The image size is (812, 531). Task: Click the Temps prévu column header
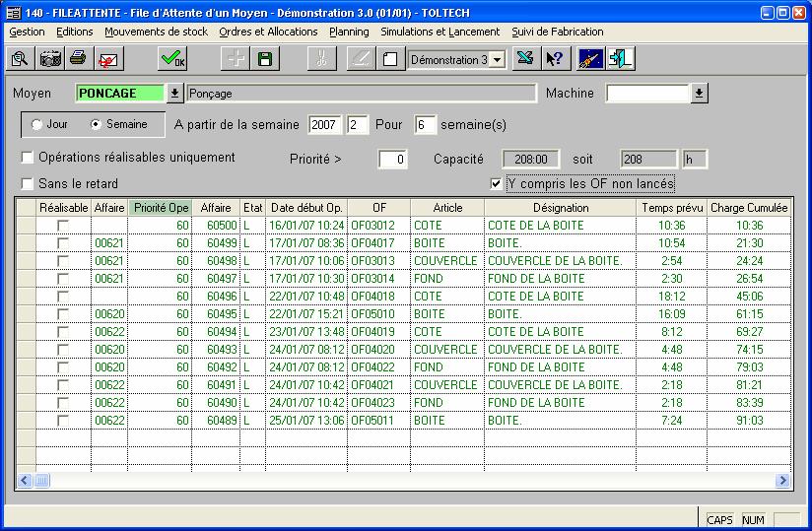(672, 208)
